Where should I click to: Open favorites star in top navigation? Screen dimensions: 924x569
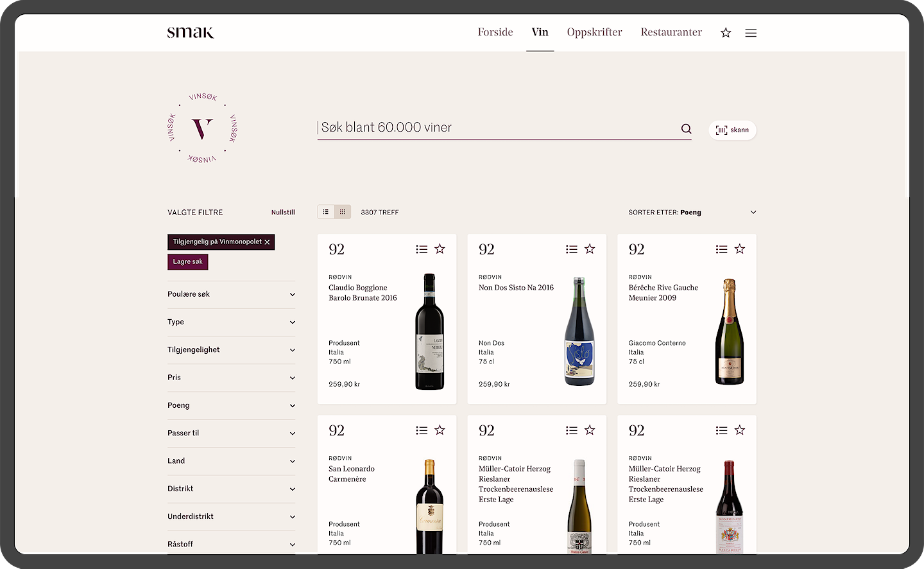pos(726,33)
